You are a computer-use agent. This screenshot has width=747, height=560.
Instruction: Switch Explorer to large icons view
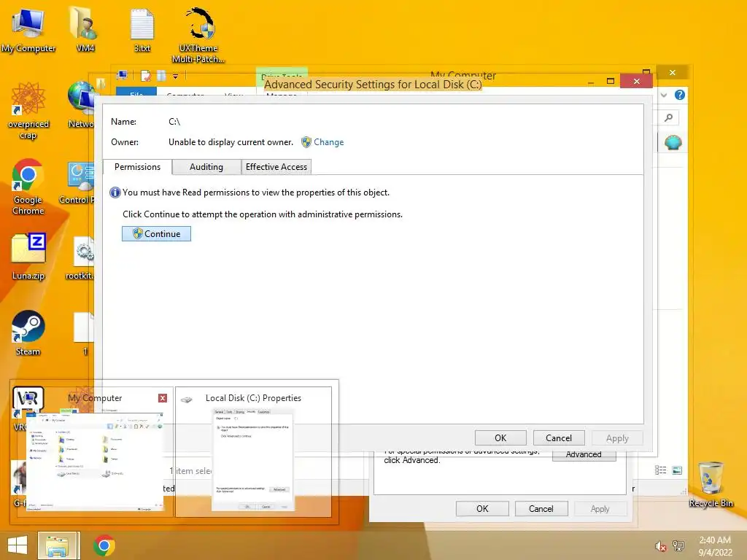coord(677,470)
